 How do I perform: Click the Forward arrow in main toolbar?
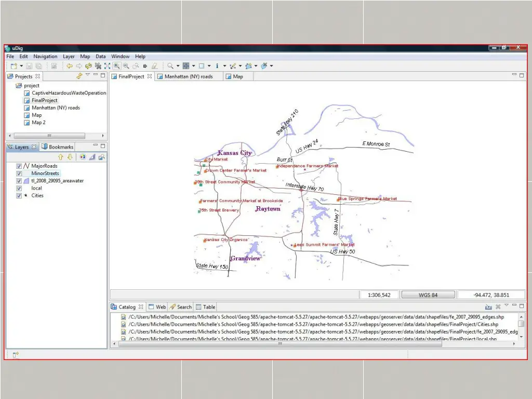point(79,66)
